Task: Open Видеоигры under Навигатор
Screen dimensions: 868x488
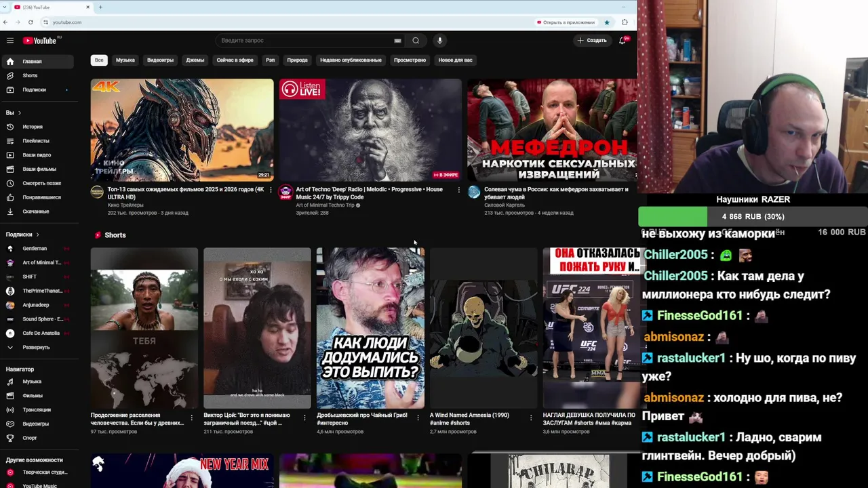Action: click(37, 424)
